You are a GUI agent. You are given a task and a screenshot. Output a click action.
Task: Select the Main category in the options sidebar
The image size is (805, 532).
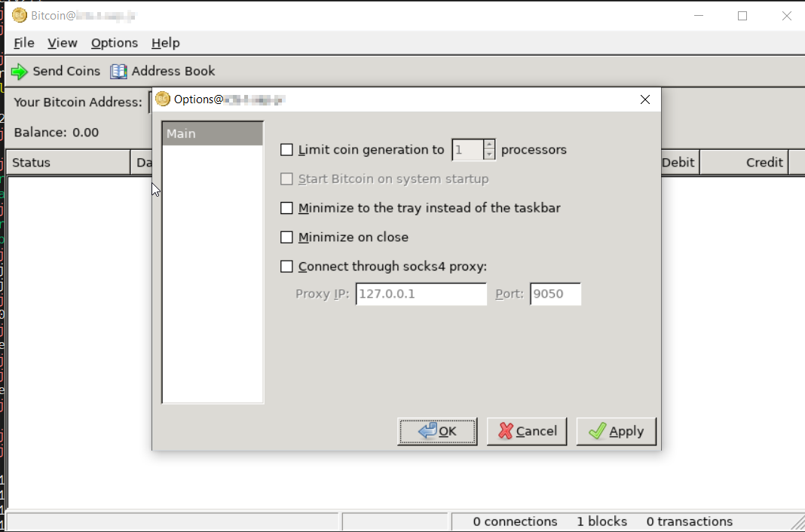(x=213, y=133)
